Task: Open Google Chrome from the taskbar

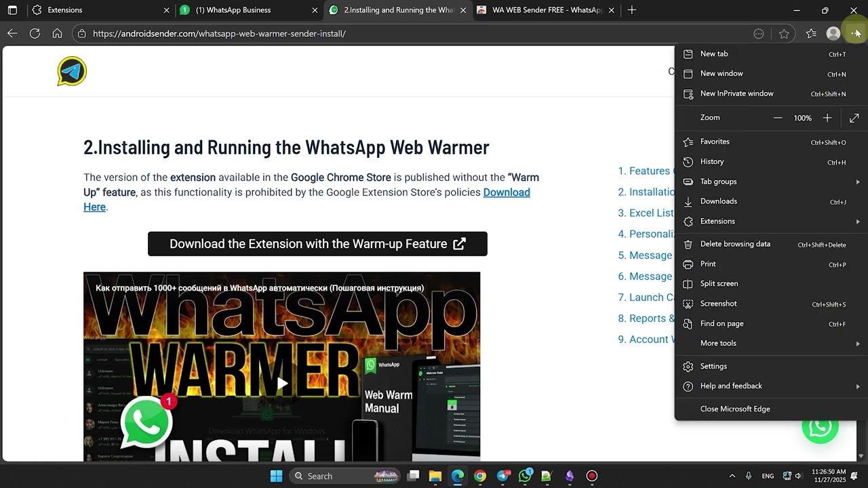Action: click(x=479, y=476)
